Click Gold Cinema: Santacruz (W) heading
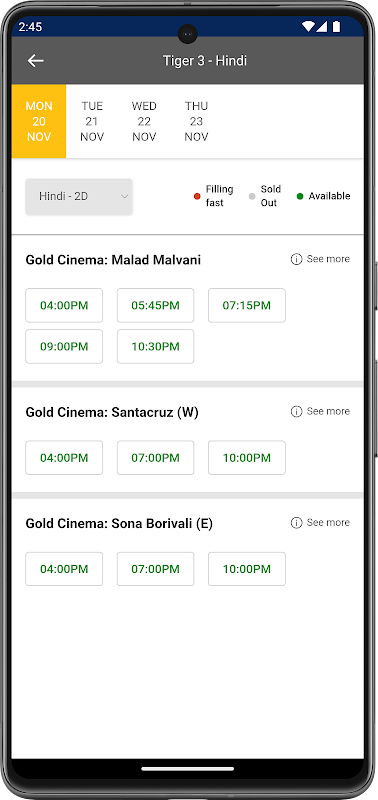 112,412
